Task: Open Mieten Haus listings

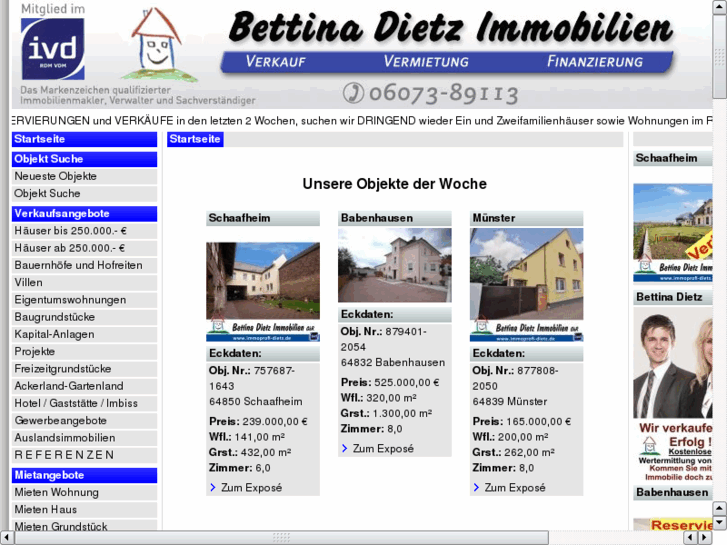Action: click(84, 510)
